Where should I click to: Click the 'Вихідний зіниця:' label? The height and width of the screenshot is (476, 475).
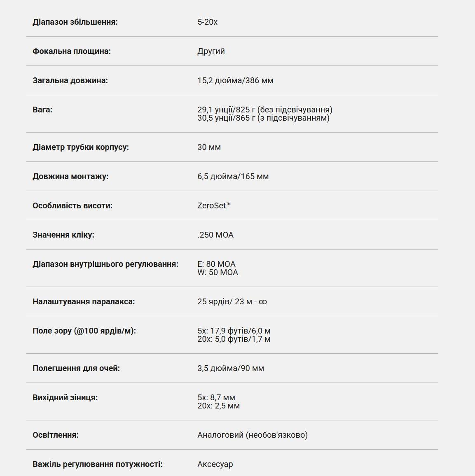pyautogui.click(x=65, y=398)
